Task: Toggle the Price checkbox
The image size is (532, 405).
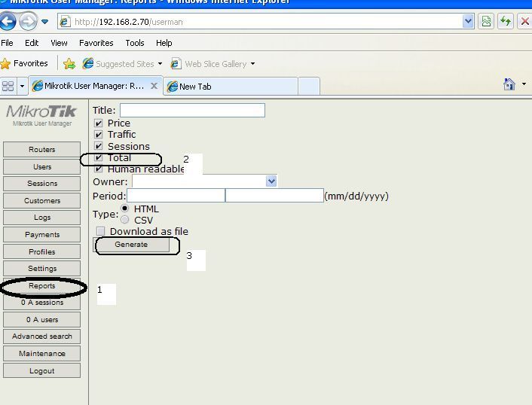Action: tap(99, 123)
